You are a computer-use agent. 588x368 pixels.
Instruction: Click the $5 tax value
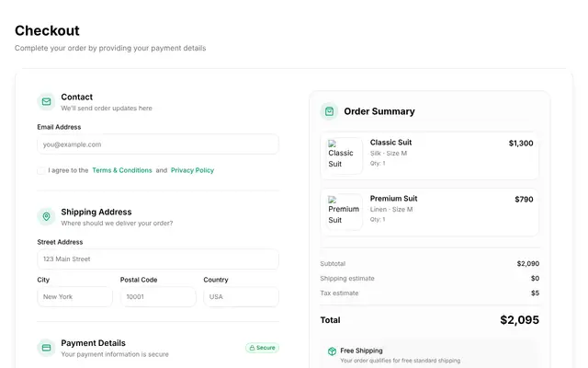click(535, 293)
